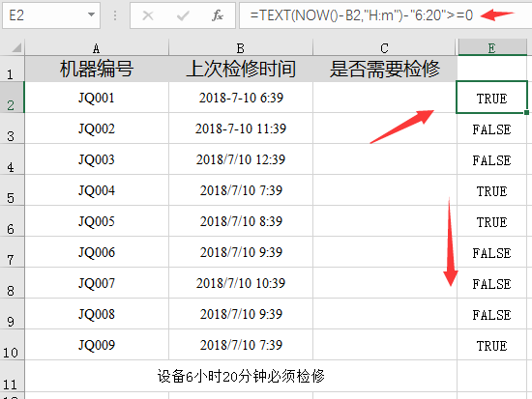This screenshot has height=399, width=532.
Task: Select merged cell 设备6小时20分钟必须检修
Action: [x=241, y=376]
